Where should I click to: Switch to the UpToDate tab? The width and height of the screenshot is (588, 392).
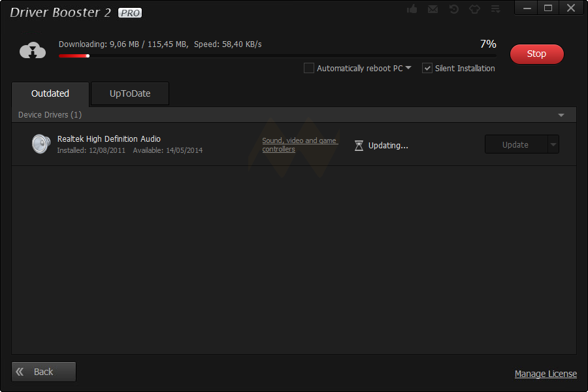(x=130, y=93)
